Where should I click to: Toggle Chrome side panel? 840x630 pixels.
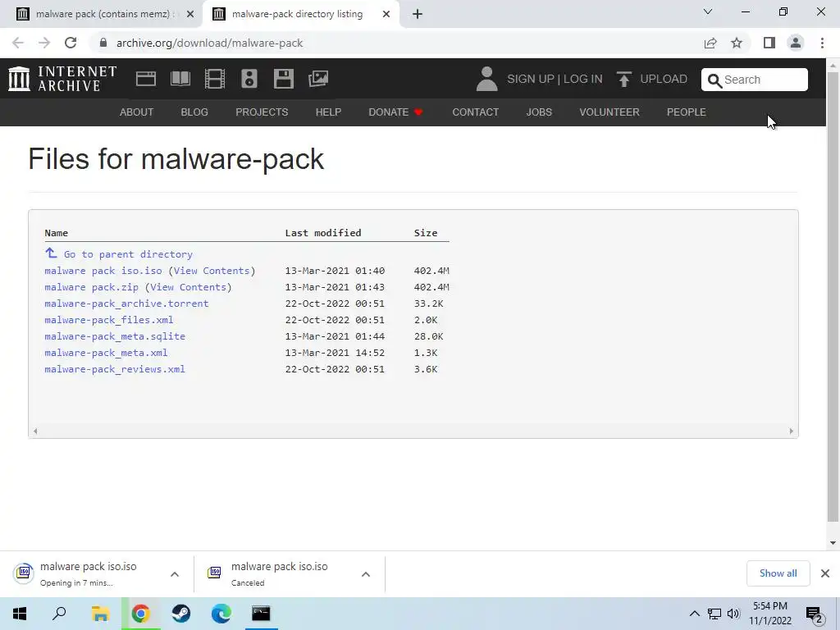(769, 43)
